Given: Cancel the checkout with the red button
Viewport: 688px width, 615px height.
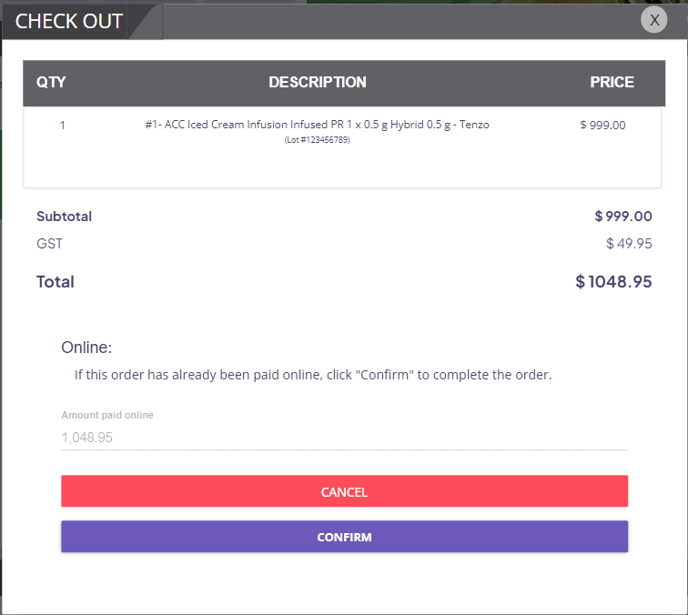Looking at the screenshot, I should click(344, 491).
